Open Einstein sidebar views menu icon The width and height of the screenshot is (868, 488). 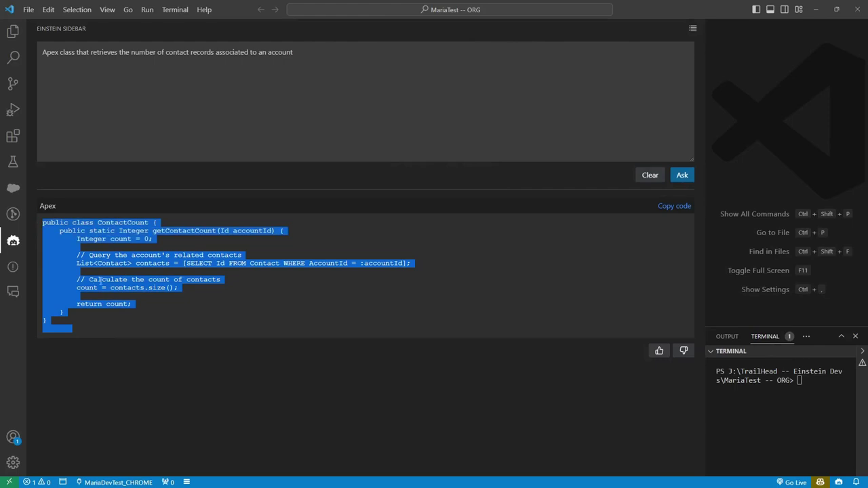click(x=692, y=28)
